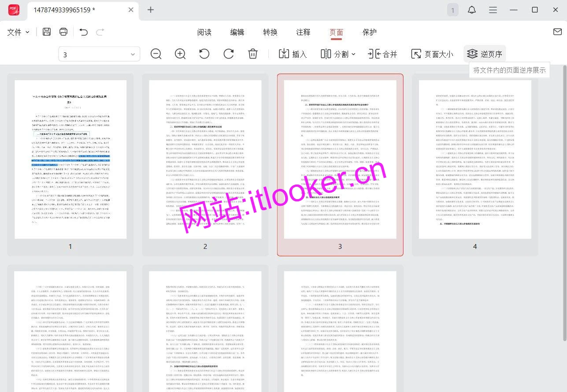This screenshot has width=567, height=392.
Task: Open the Print icon
Action: click(63, 32)
